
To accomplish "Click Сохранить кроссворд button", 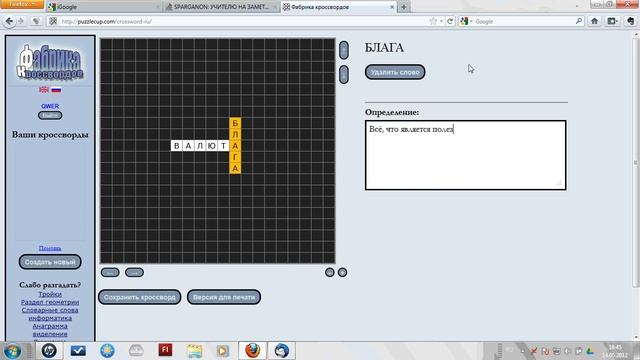I will tap(140, 297).
